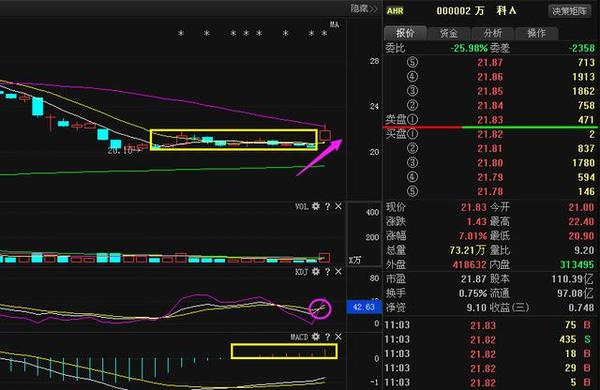Switch to the 分析 tab

tap(492, 33)
